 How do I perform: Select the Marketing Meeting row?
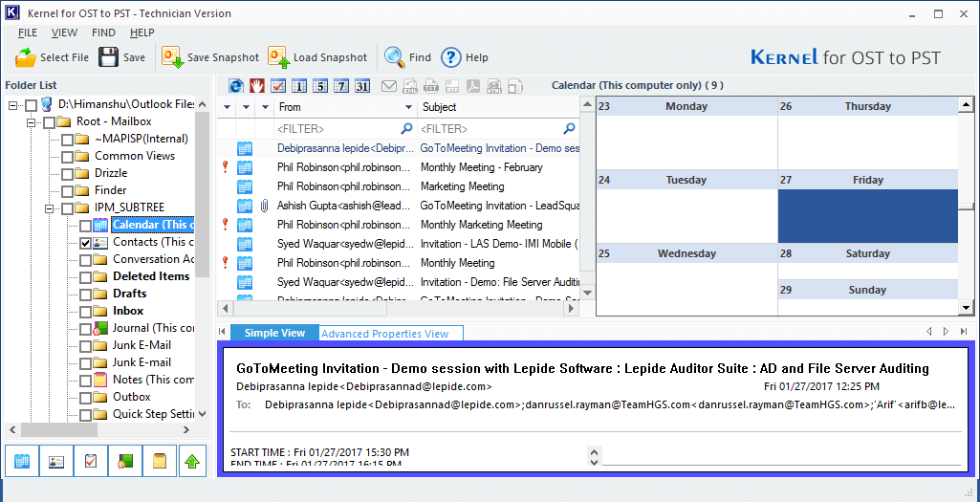[x=398, y=186]
